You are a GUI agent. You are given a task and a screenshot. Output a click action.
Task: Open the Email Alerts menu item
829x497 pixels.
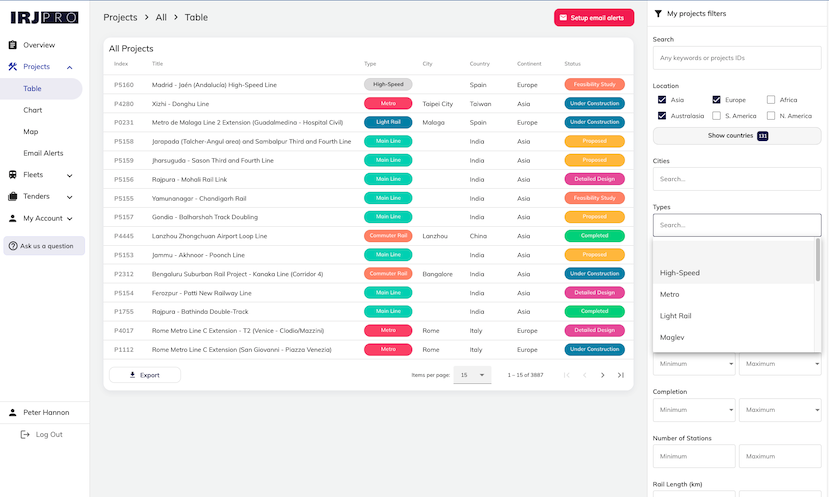[43, 153]
